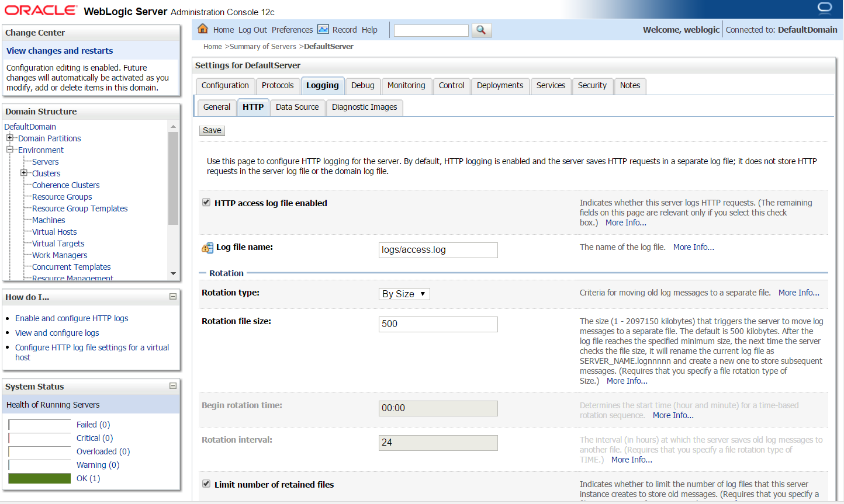Viewport: 844px width, 504px height.
Task: Click the green OK health status bar
Action: (39, 478)
